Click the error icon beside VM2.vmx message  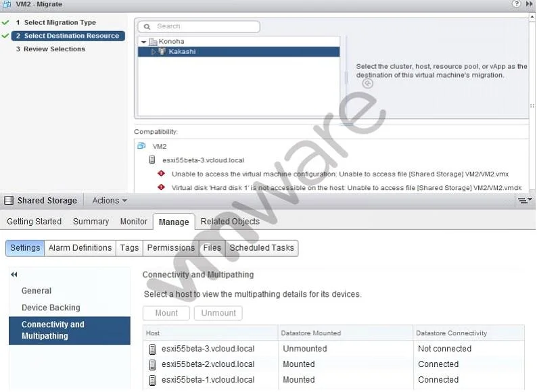pos(161,173)
